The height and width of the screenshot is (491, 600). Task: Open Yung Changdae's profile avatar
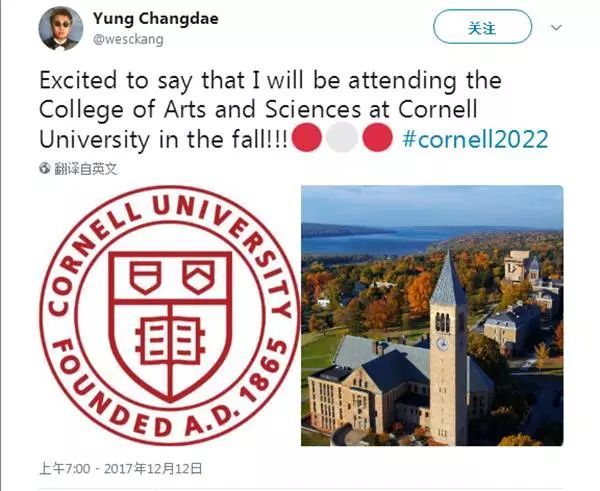coord(61,28)
